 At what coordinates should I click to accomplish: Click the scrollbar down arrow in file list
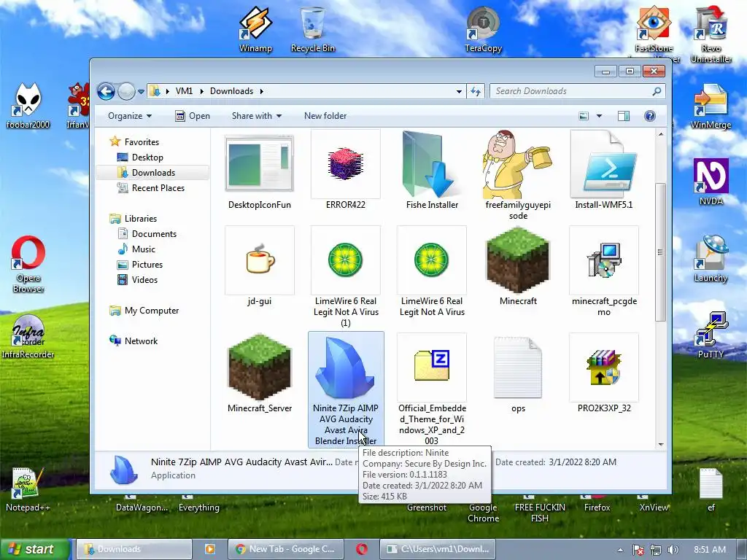coord(661,444)
